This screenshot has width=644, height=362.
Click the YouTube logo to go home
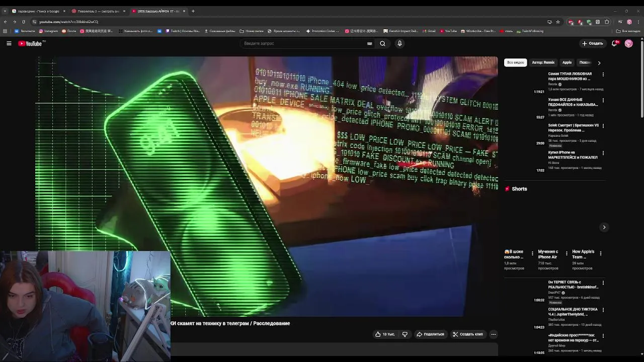point(31,44)
